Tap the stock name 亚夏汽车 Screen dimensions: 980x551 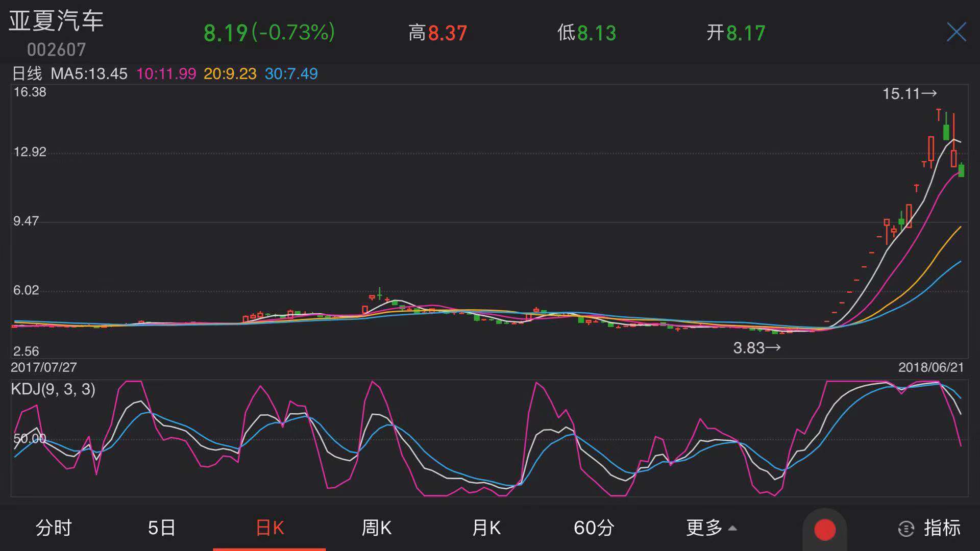(x=56, y=21)
